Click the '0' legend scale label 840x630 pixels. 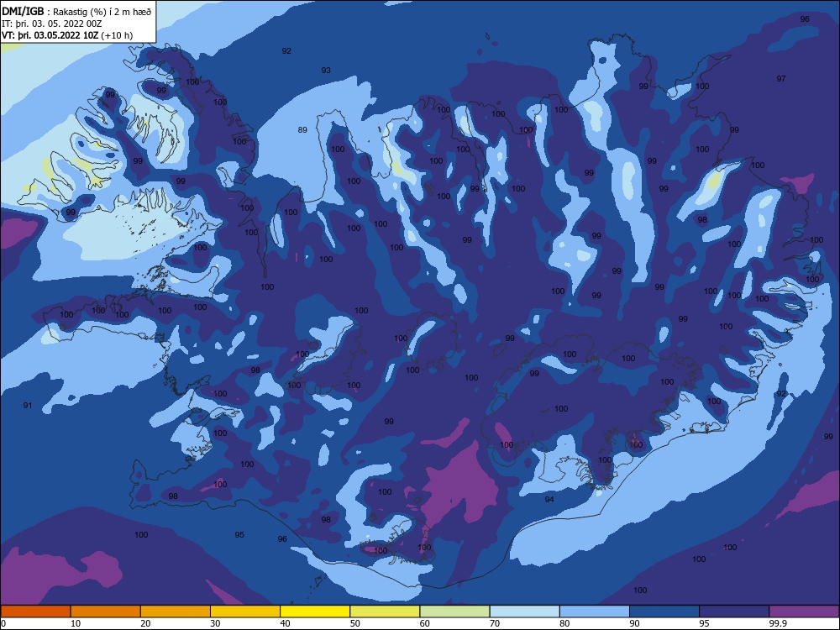(x=3, y=623)
